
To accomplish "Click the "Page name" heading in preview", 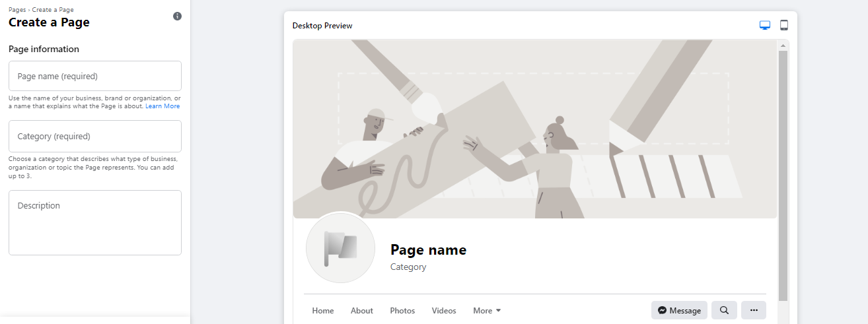I will pos(428,250).
